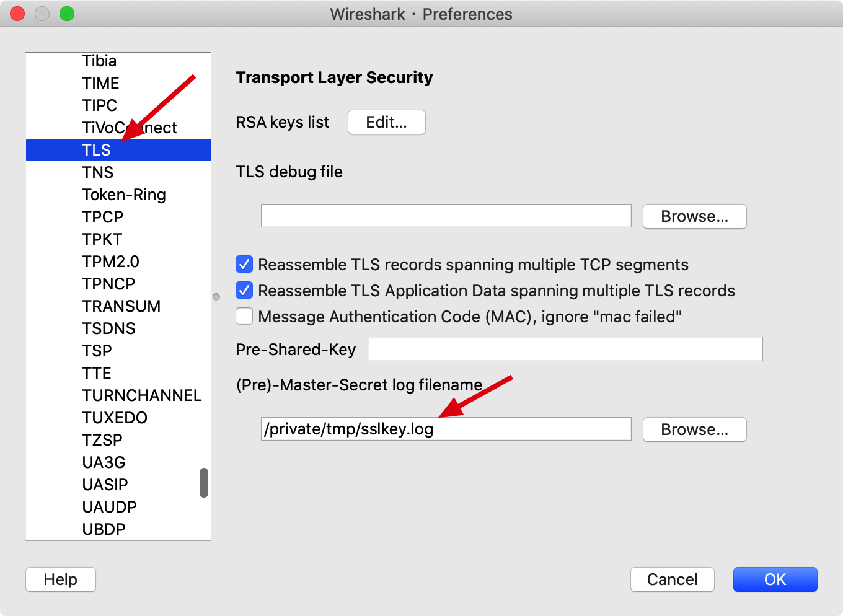The height and width of the screenshot is (616, 843).
Task: Open the RSA keys list Edit dialog
Action: pos(387,122)
